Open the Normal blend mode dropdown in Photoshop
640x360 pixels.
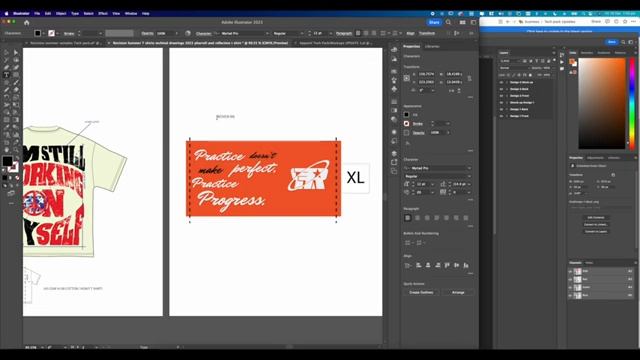(514, 68)
